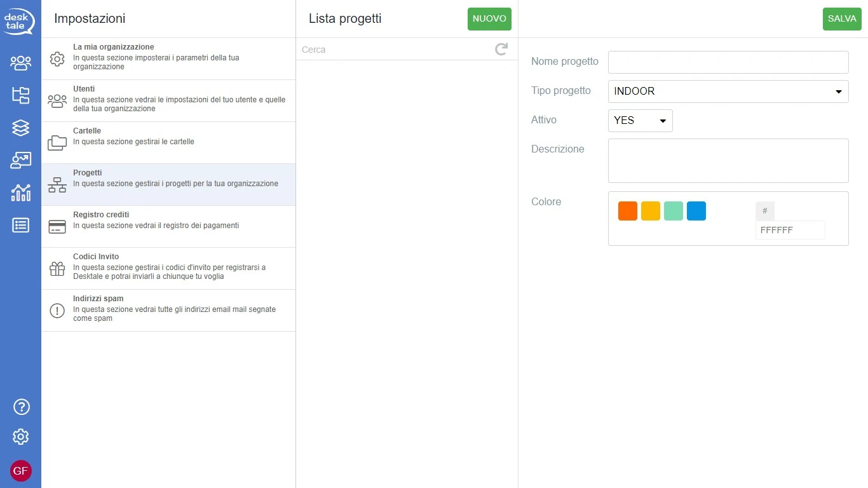Open the contacts group icon in sidebar
Viewport: 868px width, 488px height.
pos(20,62)
